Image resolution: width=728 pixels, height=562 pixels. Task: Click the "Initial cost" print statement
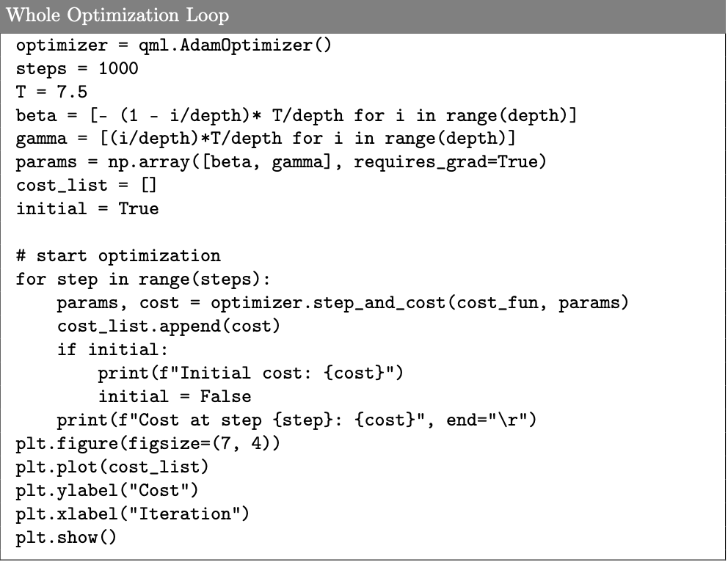pyautogui.click(x=250, y=373)
